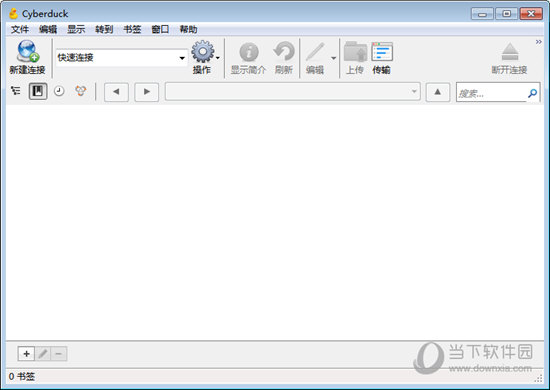550x390 pixels.
Task: Toggle the bookmarks view button
Action: (38, 91)
